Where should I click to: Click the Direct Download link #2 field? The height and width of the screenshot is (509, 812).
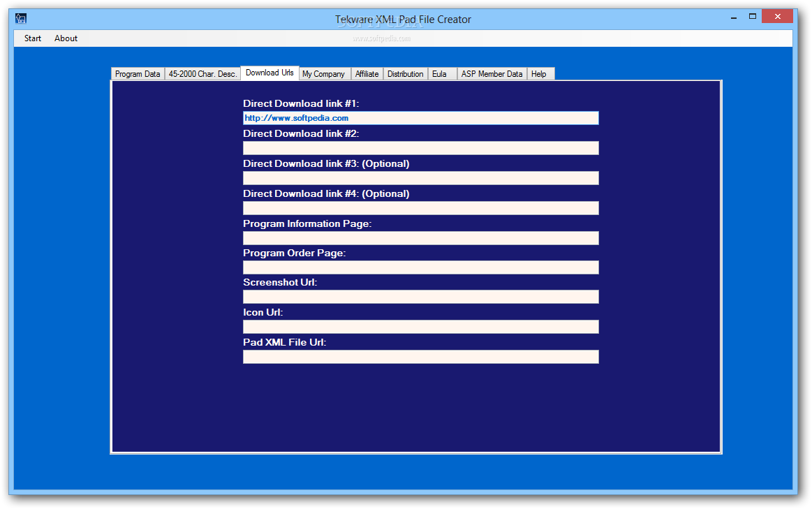point(420,148)
